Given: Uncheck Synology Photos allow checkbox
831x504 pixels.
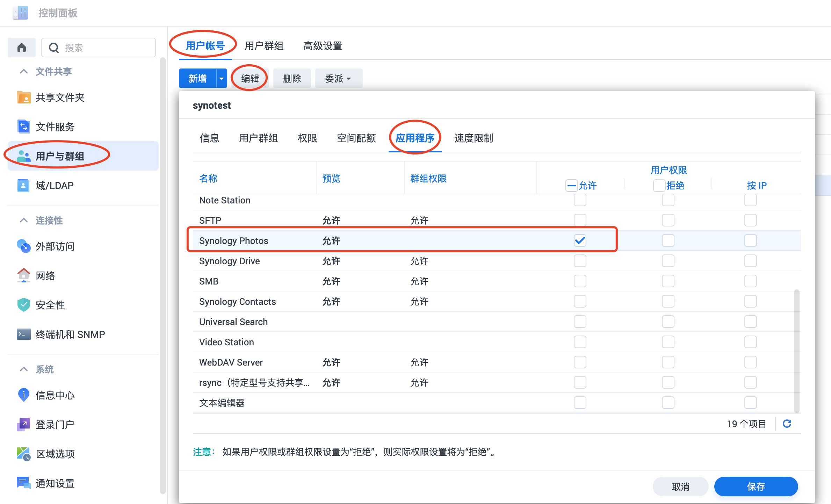Looking at the screenshot, I should pos(580,240).
